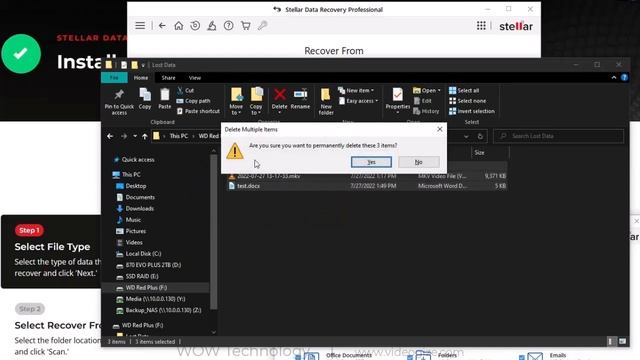Confirm deletion with Yes button

point(371,162)
